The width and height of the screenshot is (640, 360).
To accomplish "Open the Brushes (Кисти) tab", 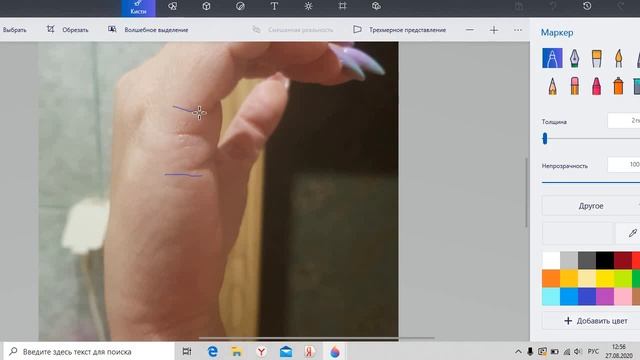I will point(138,8).
